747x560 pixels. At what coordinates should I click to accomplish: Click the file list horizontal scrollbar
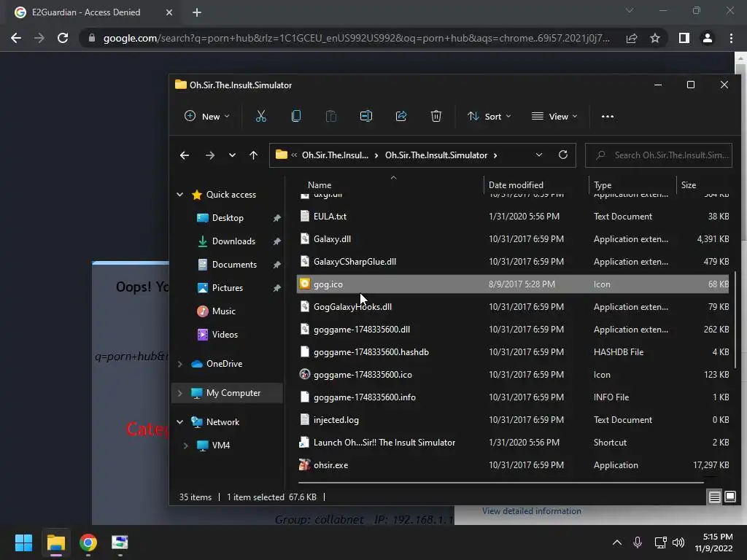pyautogui.click(x=501, y=483)
